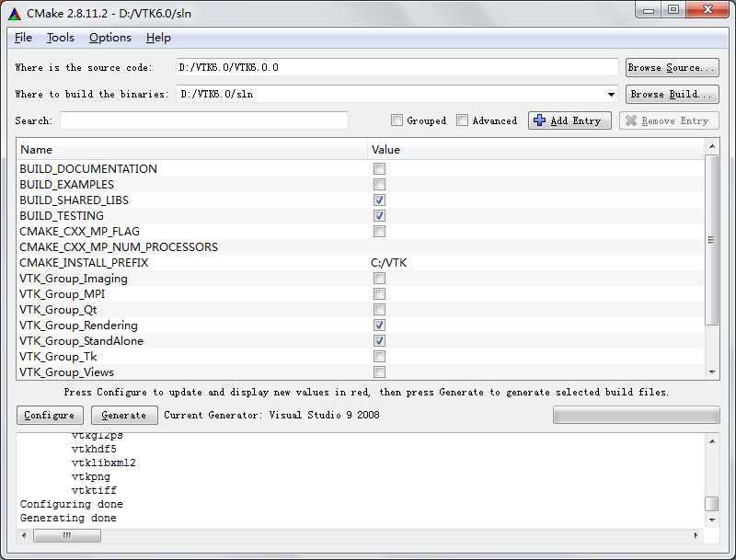This screenshot has height=560, width=736.
Task: Toggle the Advanced checkbox
Action: point(463,120)
